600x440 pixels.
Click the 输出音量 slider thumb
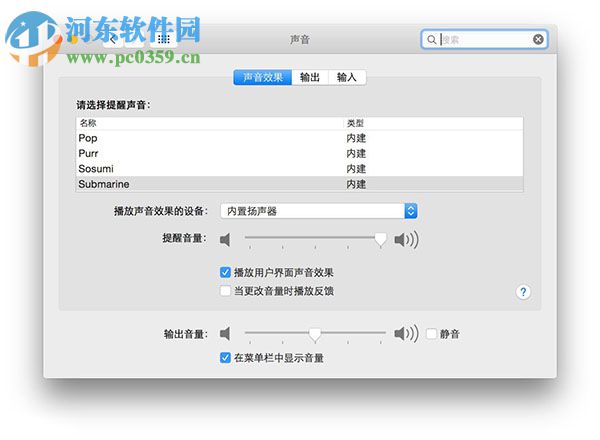(315, 334)
